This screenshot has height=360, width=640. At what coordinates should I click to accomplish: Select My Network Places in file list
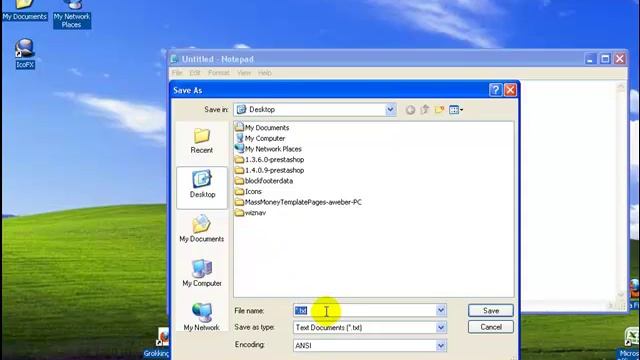[x=268, y=149]
